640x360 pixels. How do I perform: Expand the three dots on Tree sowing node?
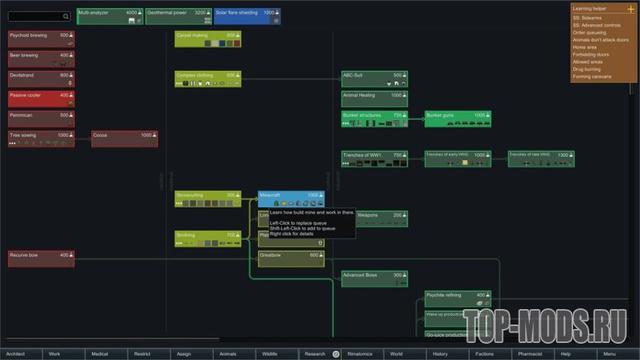[x=12, y=143]
